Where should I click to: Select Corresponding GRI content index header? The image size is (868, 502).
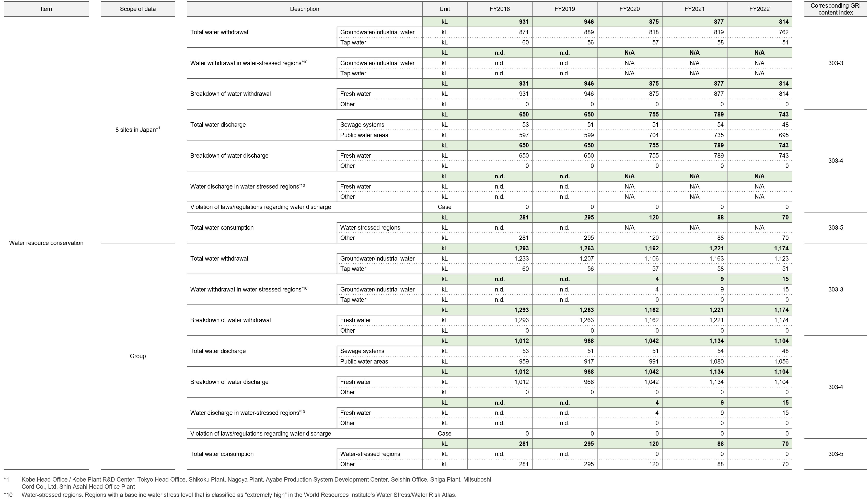pyautogui.click(x=835, y=9)
